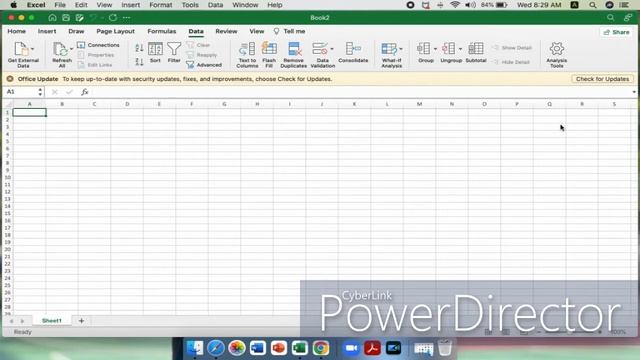This screenshot has height=360, width=640.
Task: Open Advanced filter options
Action: point(204,64)
